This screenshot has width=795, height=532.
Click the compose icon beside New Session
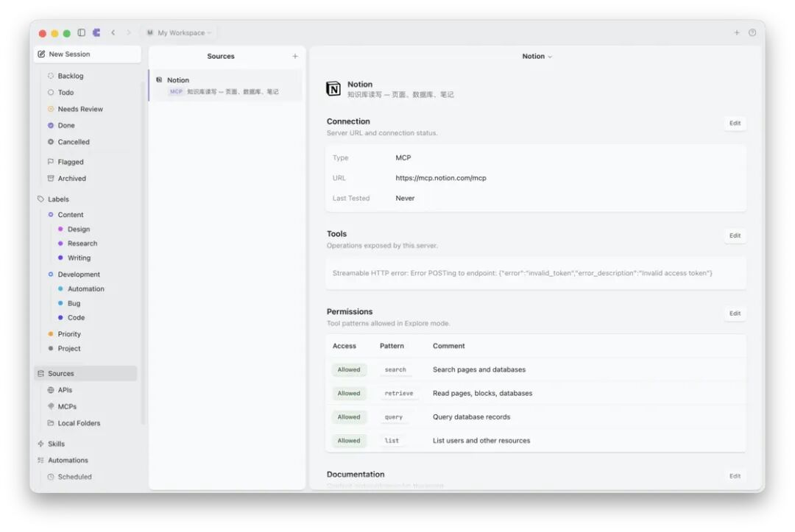41,54
